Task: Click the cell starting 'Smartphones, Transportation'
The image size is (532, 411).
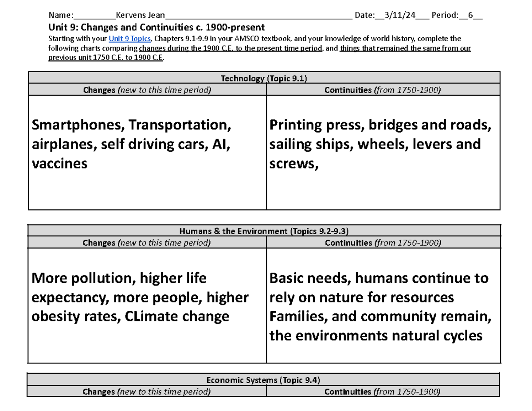Action: coord(147,153)
